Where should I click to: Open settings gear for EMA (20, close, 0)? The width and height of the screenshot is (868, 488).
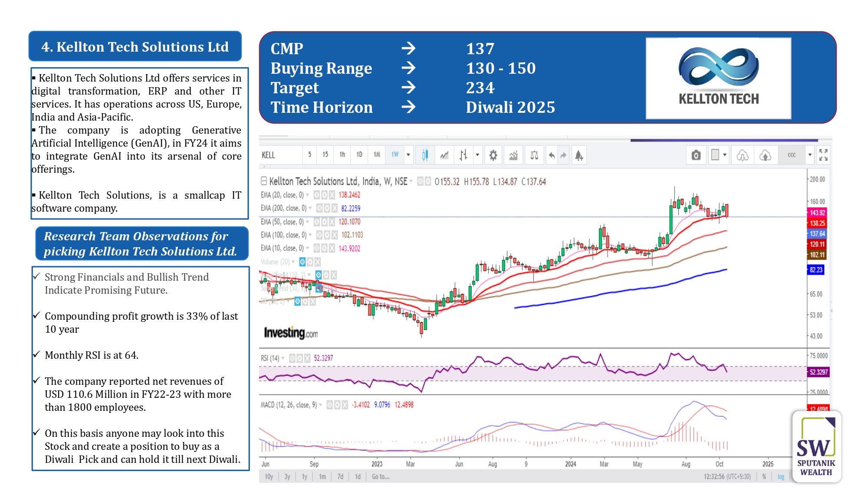click(324, 195)
